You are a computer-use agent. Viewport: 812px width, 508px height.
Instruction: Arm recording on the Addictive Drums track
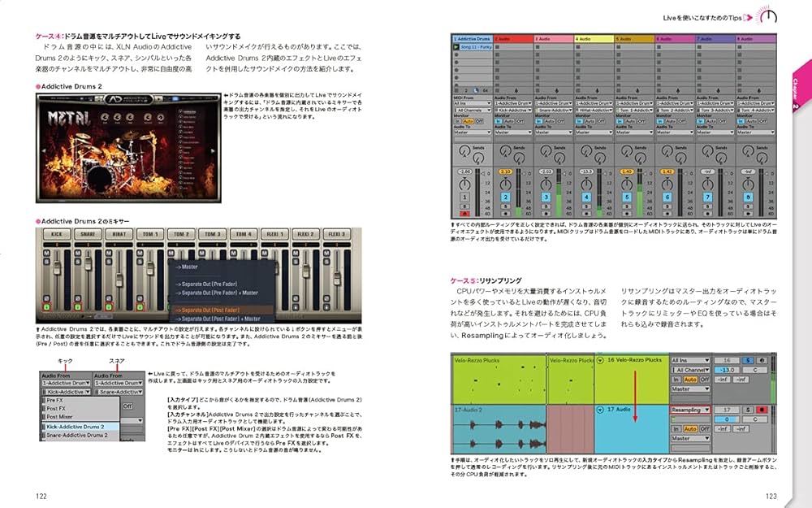point(465,211)
